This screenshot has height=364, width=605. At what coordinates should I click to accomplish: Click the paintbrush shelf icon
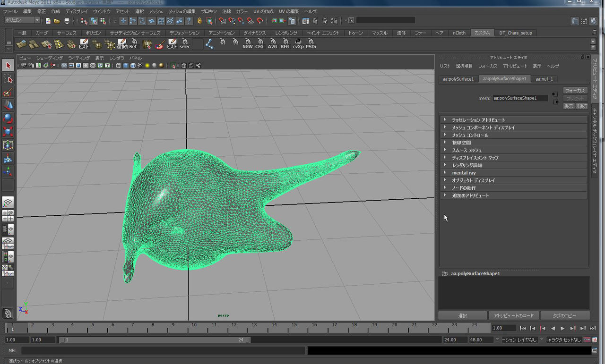159,44
